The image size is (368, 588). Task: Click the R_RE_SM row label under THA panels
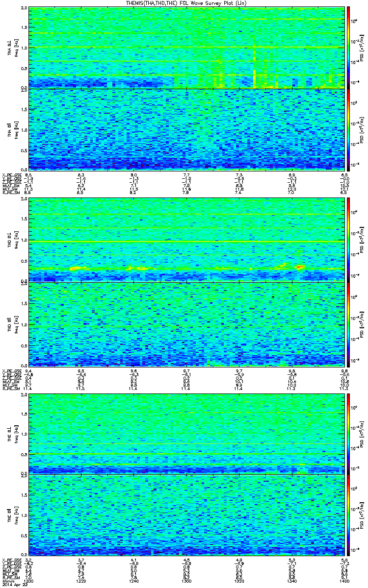[x=11, y=193]
